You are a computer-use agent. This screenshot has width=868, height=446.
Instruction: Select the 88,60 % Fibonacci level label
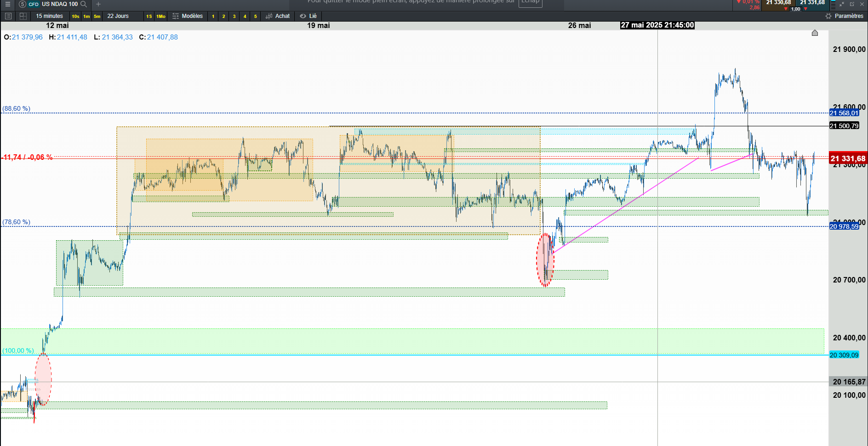point(16,109)
